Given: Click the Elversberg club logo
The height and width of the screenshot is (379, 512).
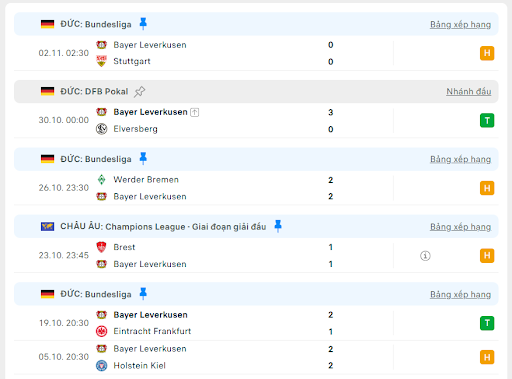Looking at the screenshot, I should click(101, 129).
